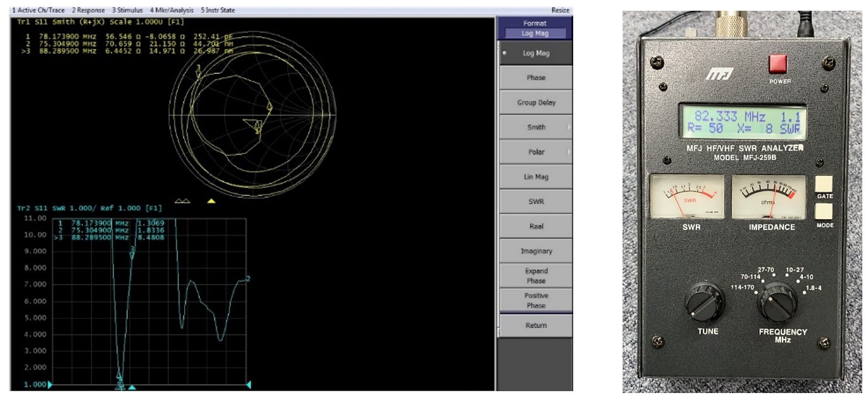Click the TUNE knob on the MFJ analyzer
Screen dimensions: 868x400
[705, 301]
